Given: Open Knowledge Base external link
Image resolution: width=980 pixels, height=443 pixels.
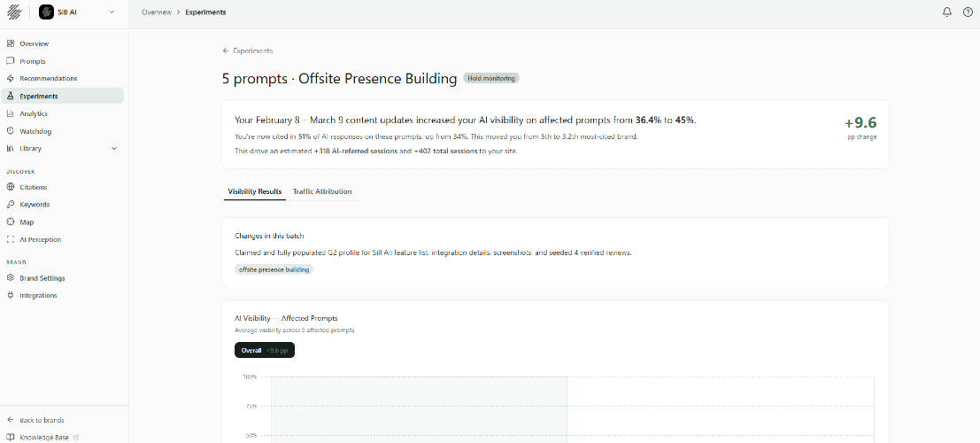Looking at the screenshot, I should pos(44,437).
